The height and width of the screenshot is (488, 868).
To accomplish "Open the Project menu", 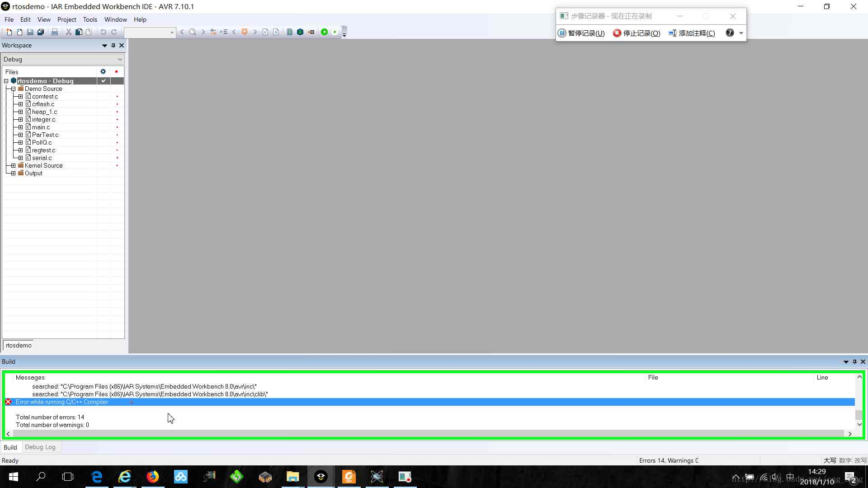I will (x=67, y=19).
